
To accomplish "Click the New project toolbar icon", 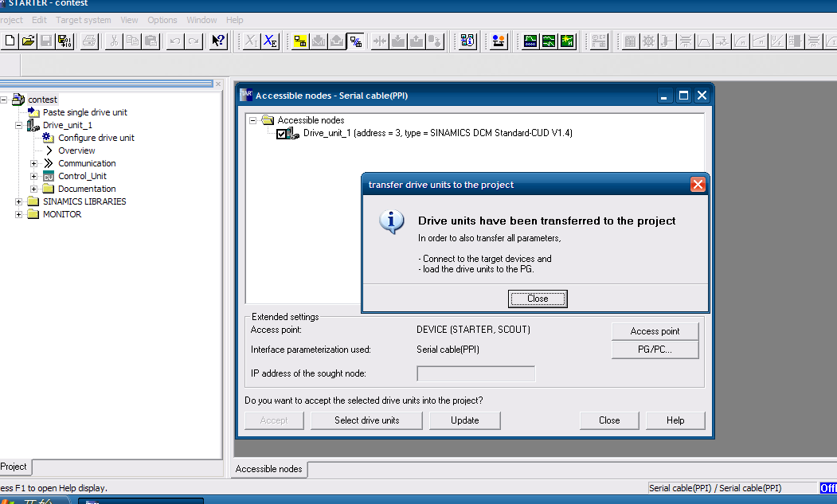I will tap(10, 41).
